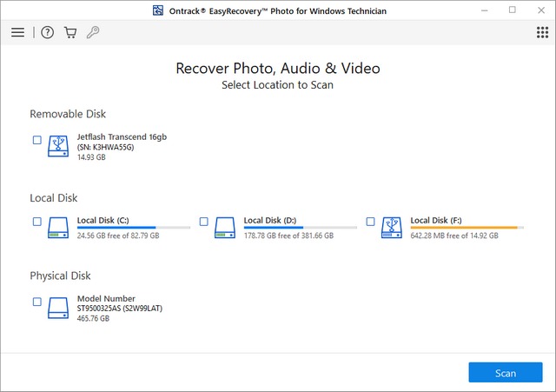Click the ST9500325AS physical disk icon
The height and width of the screenshot is (392, 556).
click(x=58, y=307)
